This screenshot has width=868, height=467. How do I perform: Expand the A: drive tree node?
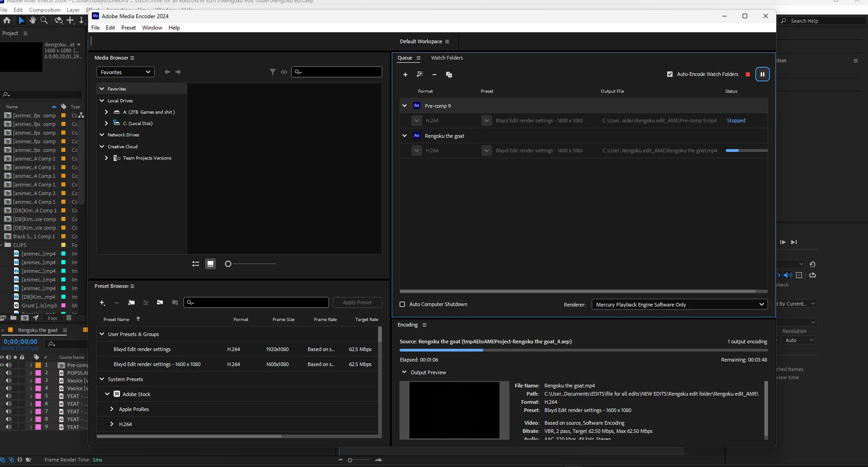click(106, 112)
